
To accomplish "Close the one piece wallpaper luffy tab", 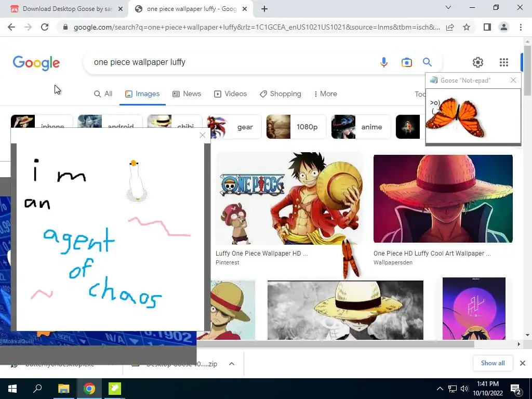I will coord(245,9).
